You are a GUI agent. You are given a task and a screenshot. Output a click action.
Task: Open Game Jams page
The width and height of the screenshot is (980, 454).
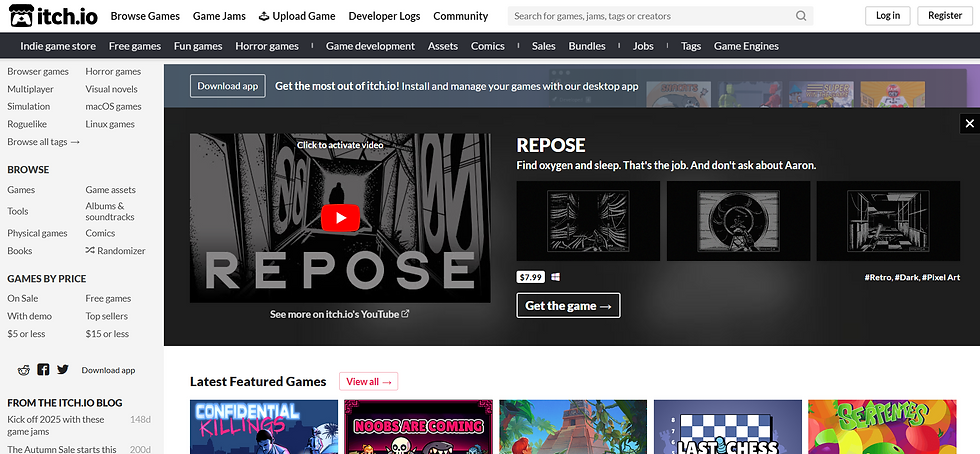(x=219, y=16)
